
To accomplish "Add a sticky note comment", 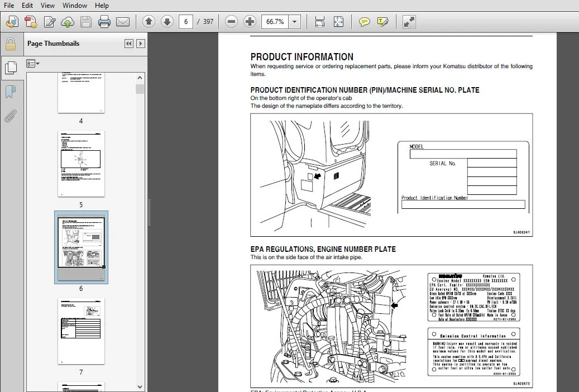I will [364, 22].
